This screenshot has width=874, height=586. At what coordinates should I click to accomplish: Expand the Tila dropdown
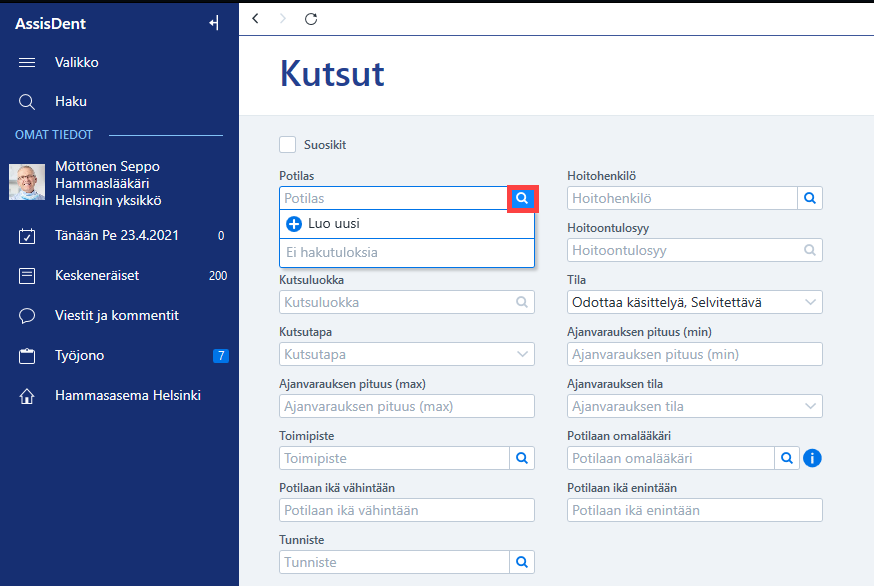(695, 302)
